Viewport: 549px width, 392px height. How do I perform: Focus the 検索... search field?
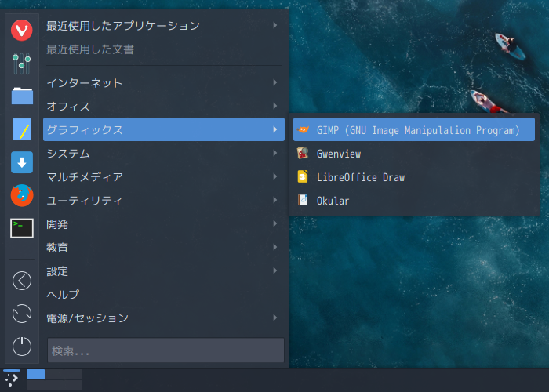(x=165, y=350)
